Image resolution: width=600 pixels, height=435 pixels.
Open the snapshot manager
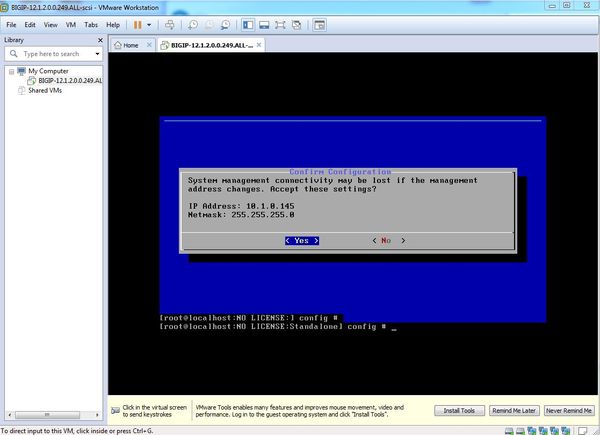[225, 25]
